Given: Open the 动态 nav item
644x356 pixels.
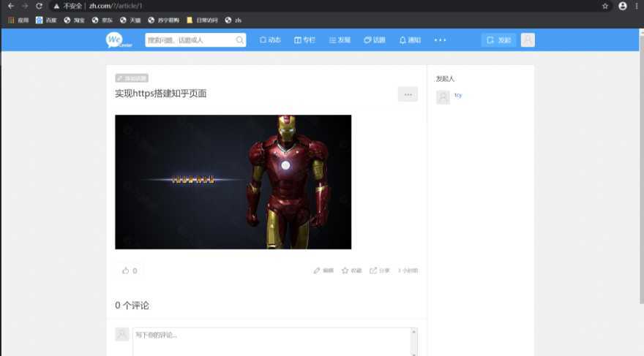Looking at the screenshot, I should 270,40.
